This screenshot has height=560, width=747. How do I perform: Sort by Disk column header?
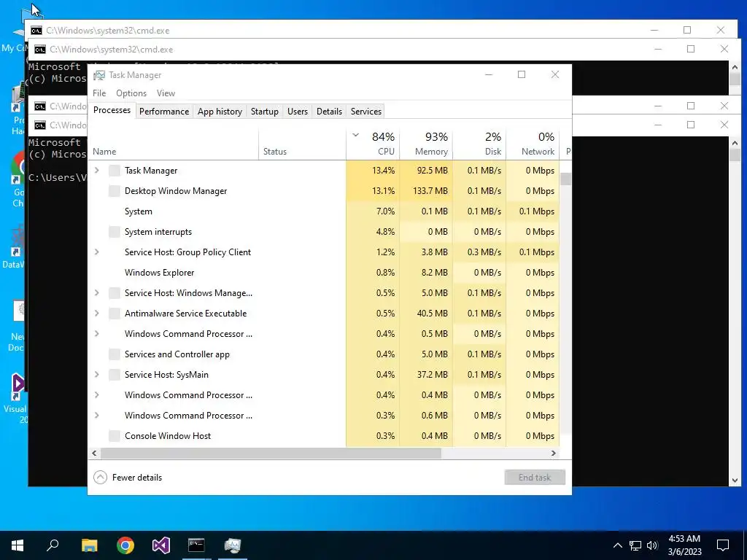[479, 144]
